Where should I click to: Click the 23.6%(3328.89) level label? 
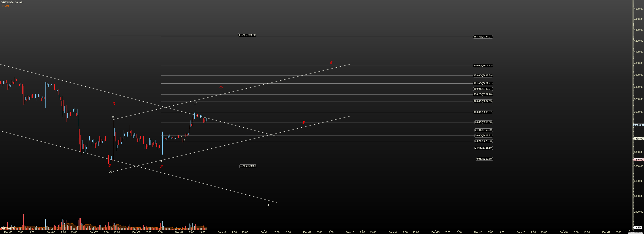tap(484, 148)
